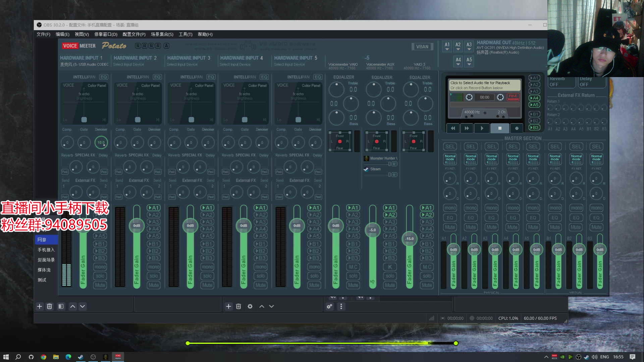Viewport: 644px width, 362px height.
Task: Select input device for Hardware Input 2
Action: [128, 65]
